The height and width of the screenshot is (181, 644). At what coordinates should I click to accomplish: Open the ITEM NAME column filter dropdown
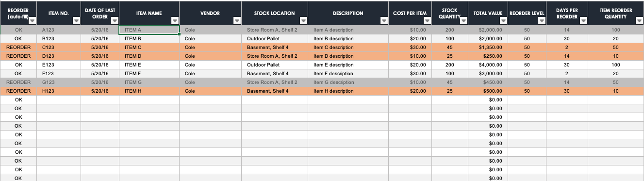tap(175, 21)
